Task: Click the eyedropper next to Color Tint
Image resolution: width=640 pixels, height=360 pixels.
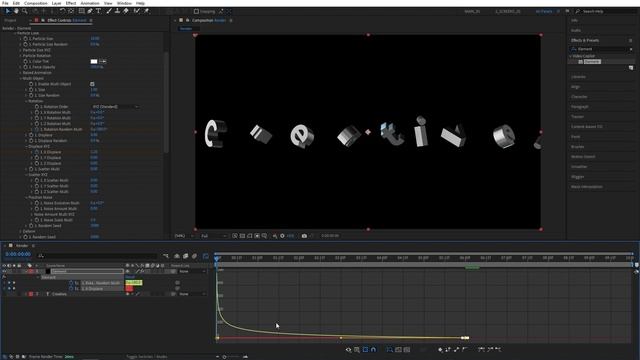Action: coord(102,61)
